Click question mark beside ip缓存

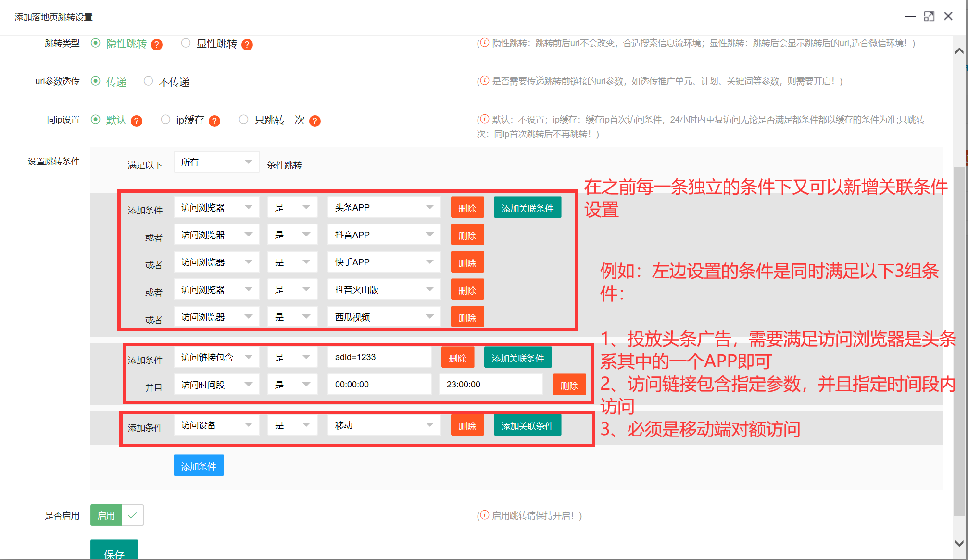pyautogui.click(x=215, y=121)
